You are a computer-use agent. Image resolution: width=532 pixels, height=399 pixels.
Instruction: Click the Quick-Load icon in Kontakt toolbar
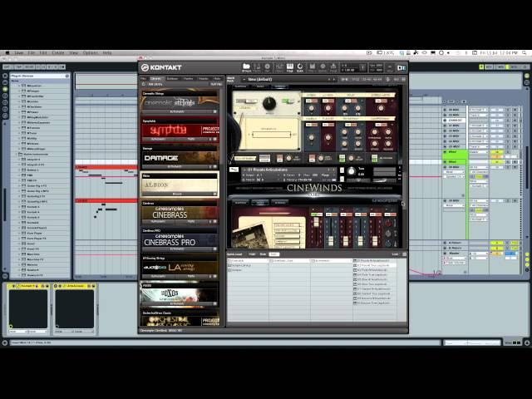click(x=300, y=67)
